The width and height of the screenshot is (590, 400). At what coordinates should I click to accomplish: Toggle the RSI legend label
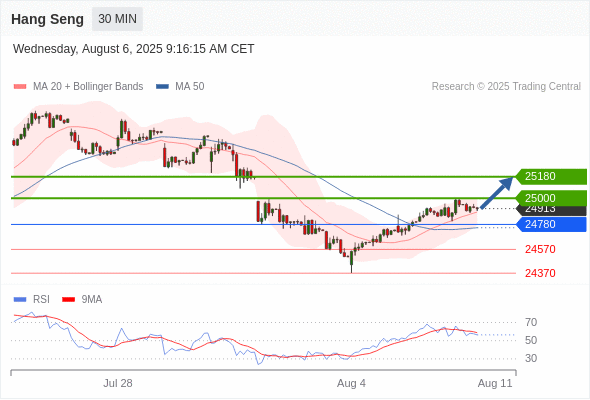click(x=41, y=300)
